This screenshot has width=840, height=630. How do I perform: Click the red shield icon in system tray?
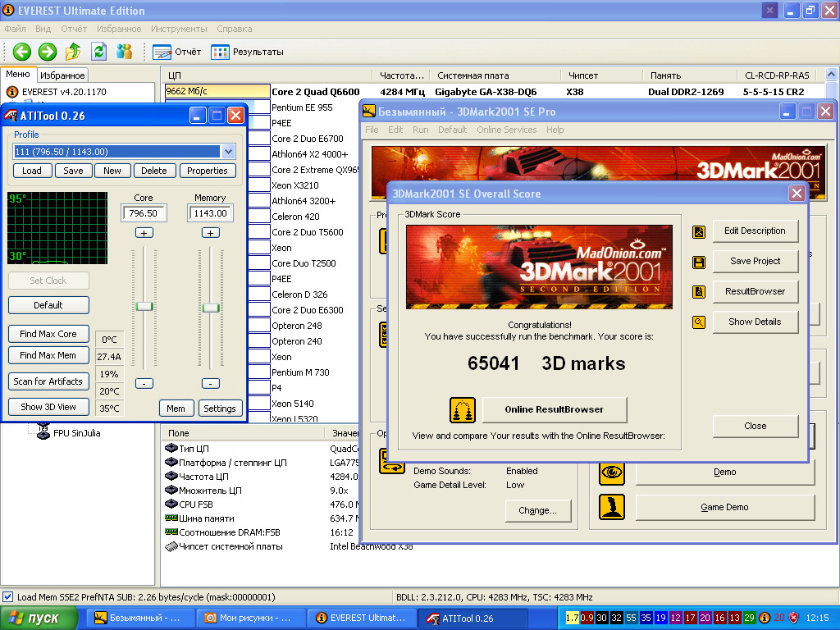click(x=793, y=618)
